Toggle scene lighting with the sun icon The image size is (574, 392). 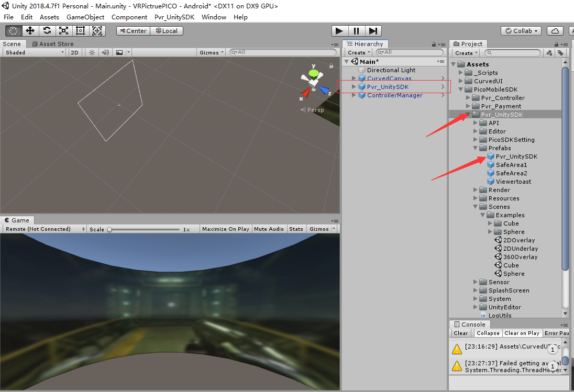(x=91, y=52)
